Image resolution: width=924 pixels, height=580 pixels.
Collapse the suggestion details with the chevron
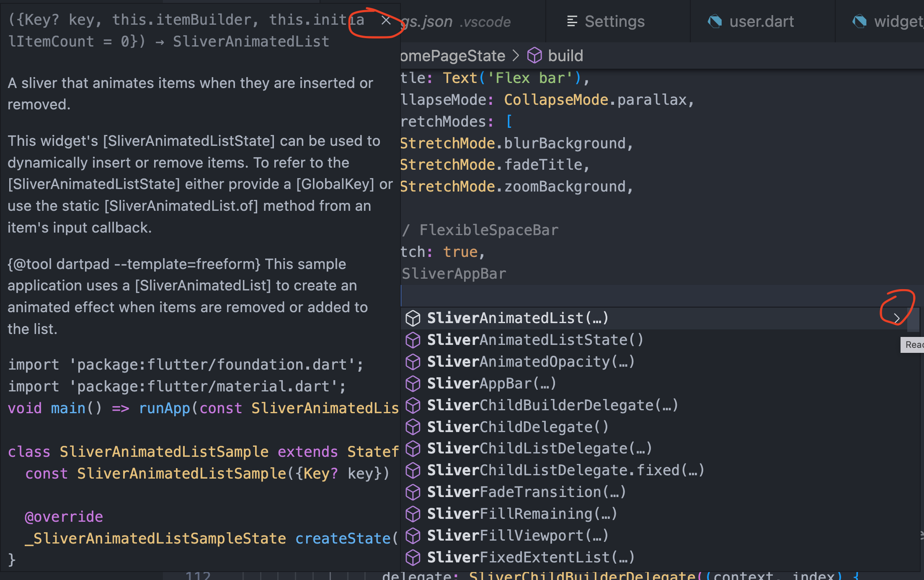(x=896, y=318)
